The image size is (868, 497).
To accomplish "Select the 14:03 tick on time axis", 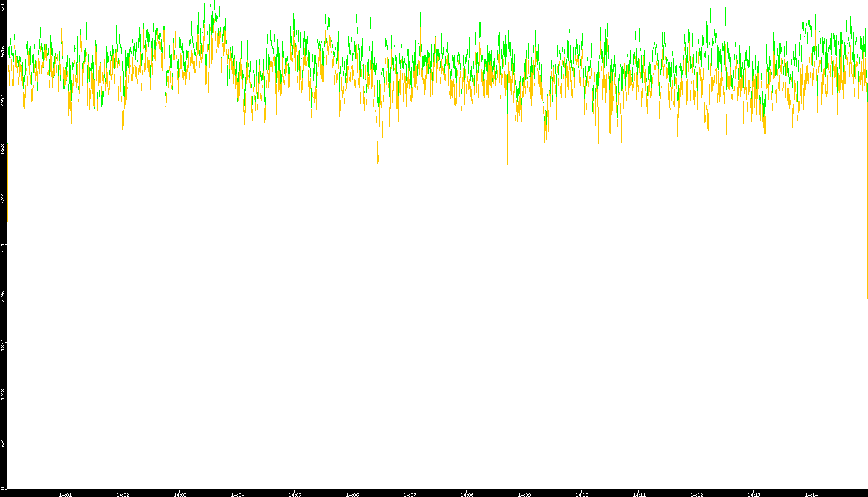I will [180, 494].
